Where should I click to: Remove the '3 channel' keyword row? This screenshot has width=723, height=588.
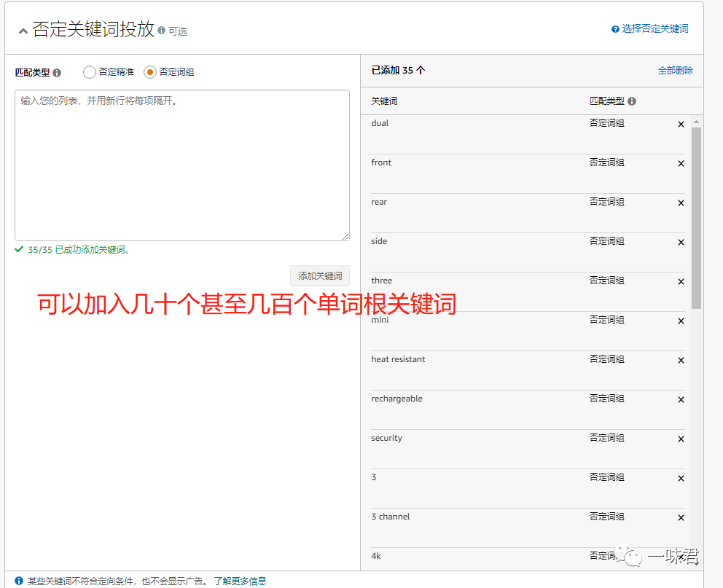[x=681, y=518]
